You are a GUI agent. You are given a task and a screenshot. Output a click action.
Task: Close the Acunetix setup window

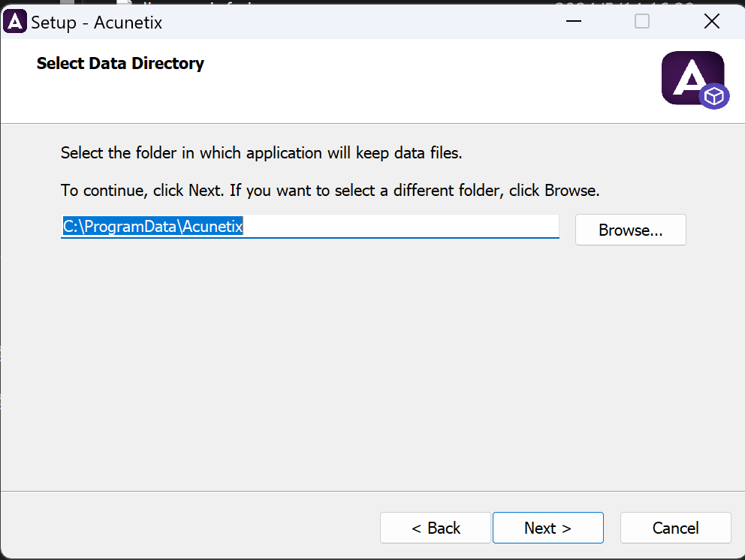coord(711,22)
